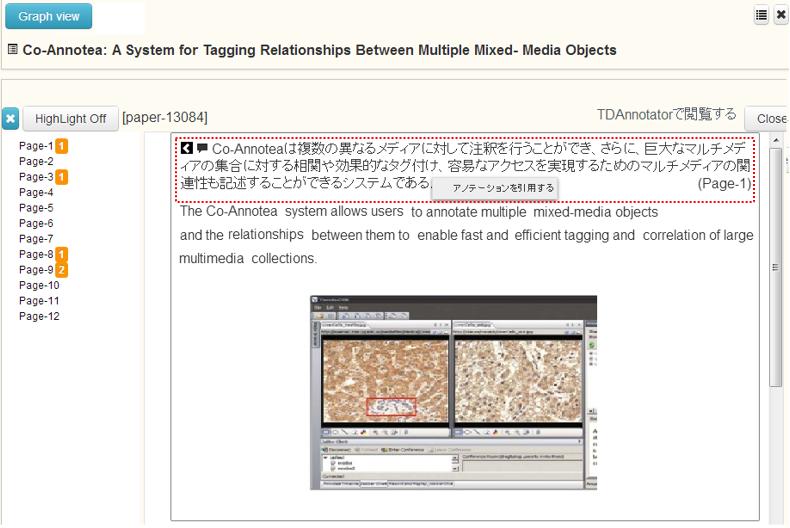Screen dimensions: 790x528
Task: Go to Page-5
Action: (36, 208)
